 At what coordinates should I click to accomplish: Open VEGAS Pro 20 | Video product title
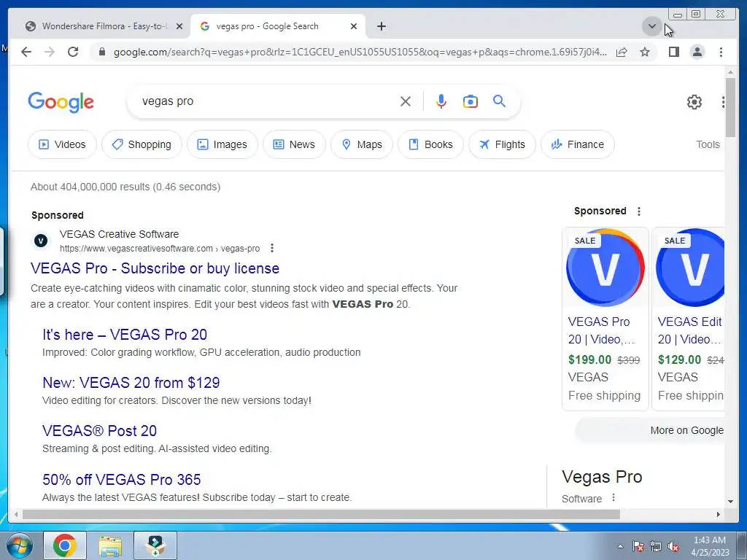pos(601,330)
